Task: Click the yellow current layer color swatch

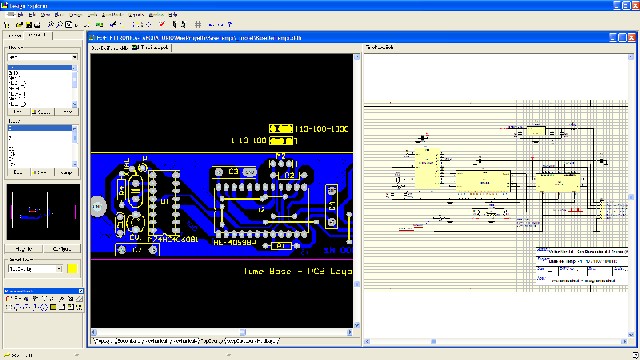Action: pos(72,269)
